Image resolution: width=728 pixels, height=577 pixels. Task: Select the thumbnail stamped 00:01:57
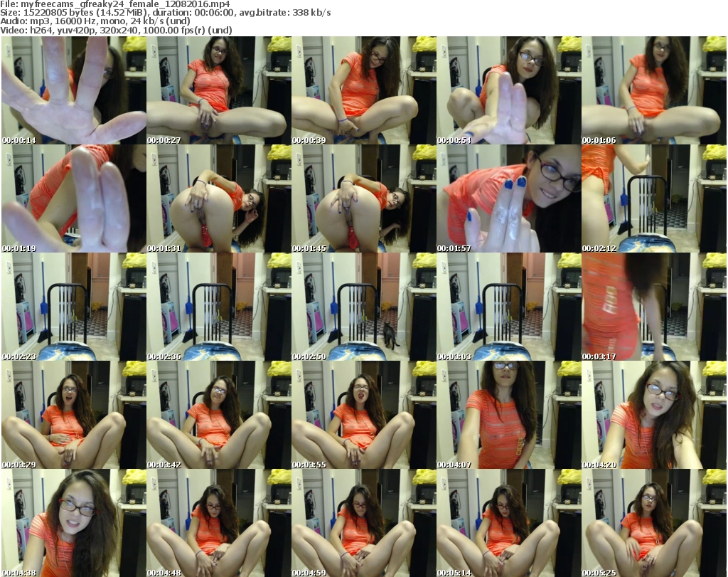(509, 198)
